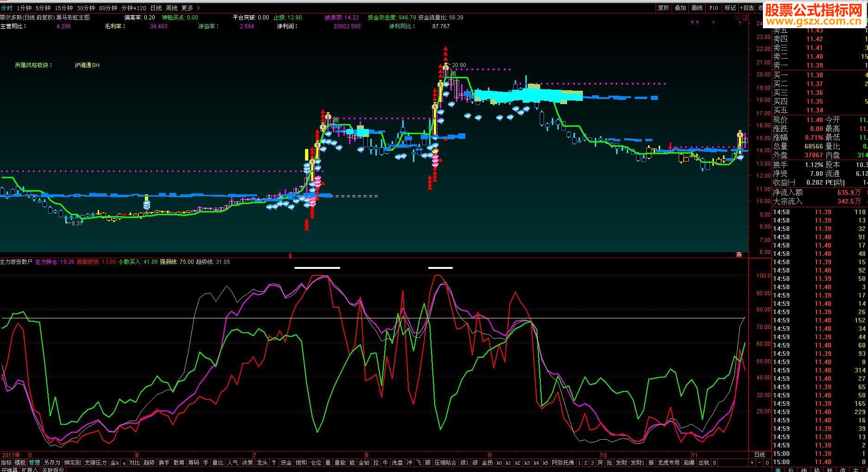Click 黑马彩虹主图 indicator title
The image size is (868, 472).
[x=73, y=18]
